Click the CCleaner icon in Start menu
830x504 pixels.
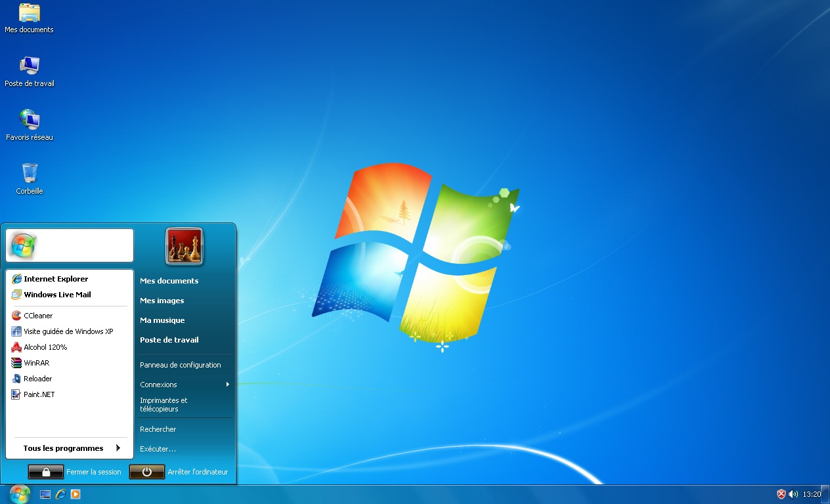click(x=16, y=316)
